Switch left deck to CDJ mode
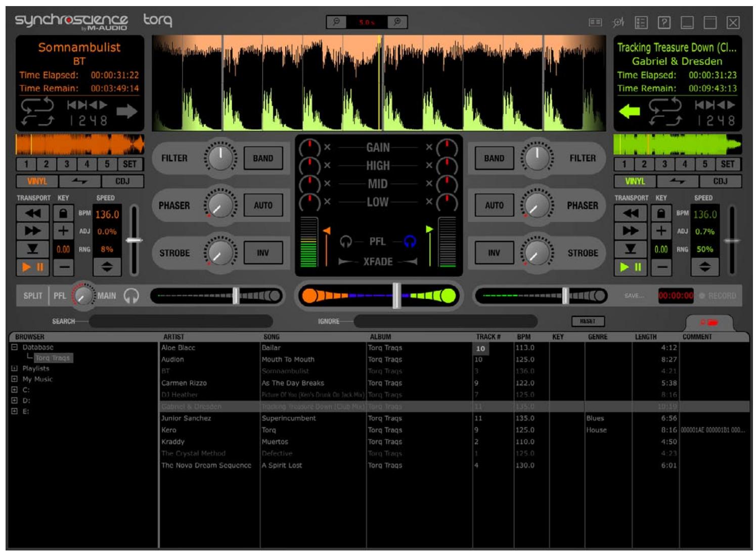The image size is (756, 553). coord(122,181)
